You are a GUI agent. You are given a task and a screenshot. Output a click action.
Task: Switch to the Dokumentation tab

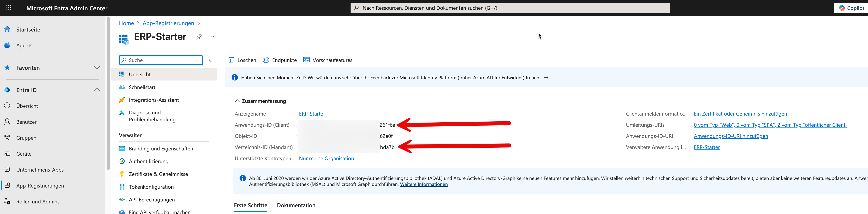point(296,205)
